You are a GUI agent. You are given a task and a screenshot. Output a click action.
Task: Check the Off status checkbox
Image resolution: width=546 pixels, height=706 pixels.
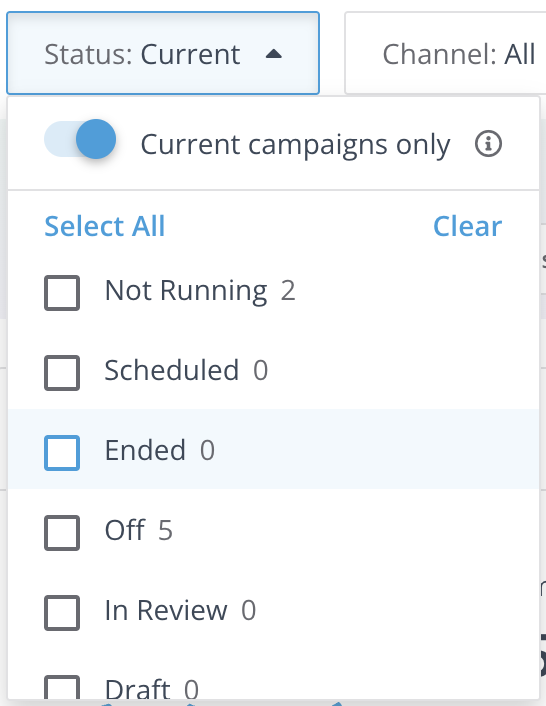pyautogui.click(x=62, y=533)
